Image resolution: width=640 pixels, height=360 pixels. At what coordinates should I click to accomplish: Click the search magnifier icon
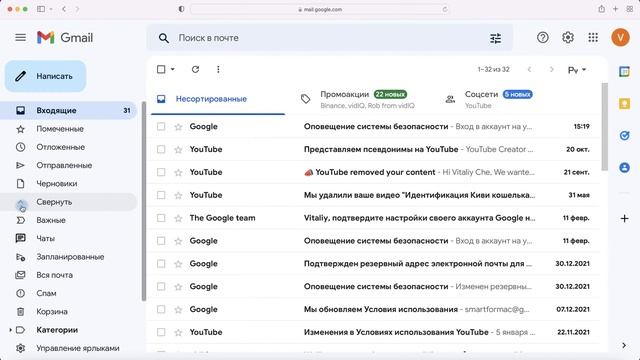click(x=164, y=38)
